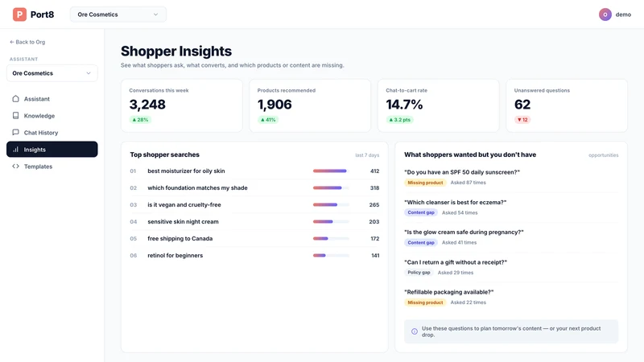Click Missing product tag under SPF 50 question
644x362 pixels.
425,183
